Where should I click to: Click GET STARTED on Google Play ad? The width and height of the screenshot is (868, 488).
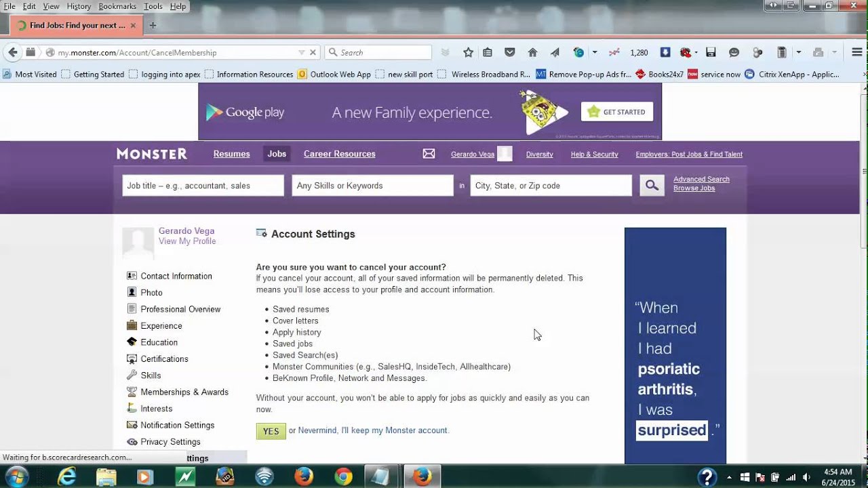coord(617,112)
